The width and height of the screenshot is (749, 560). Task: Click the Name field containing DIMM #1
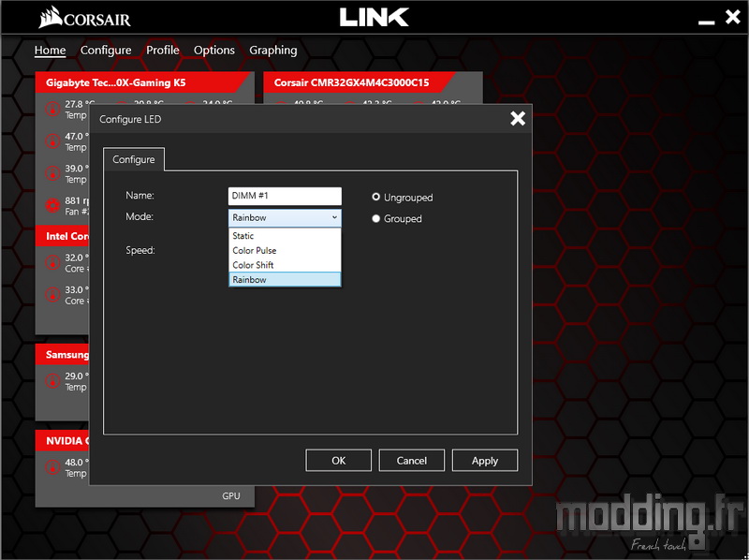[x=285, y=196]
